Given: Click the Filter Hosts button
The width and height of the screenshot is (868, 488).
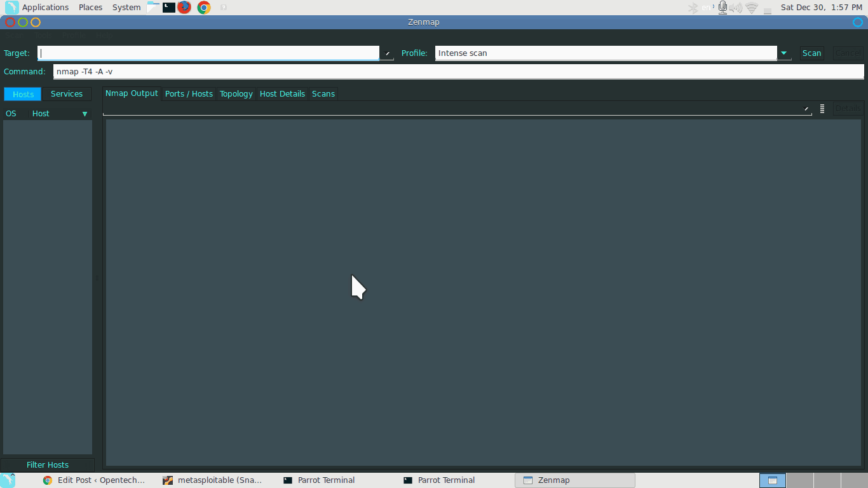Looking at the screenshot, I should 48,465.
